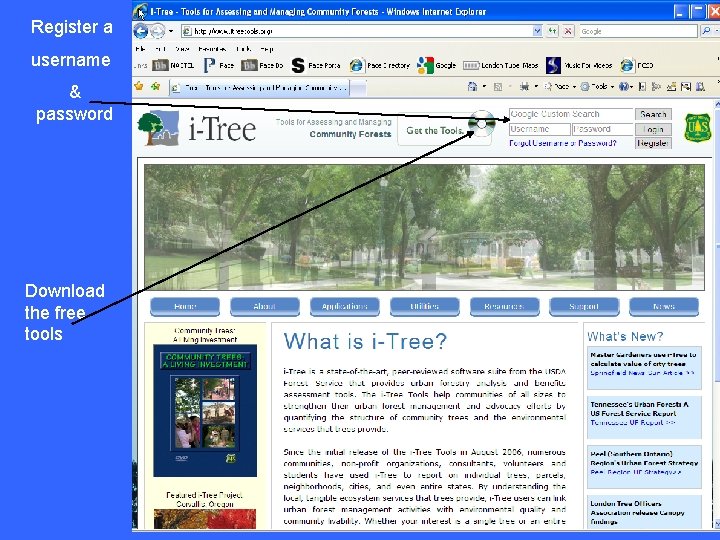
Task: Open the Pace Portal bookmark with S icon
Action: (316, 66)
